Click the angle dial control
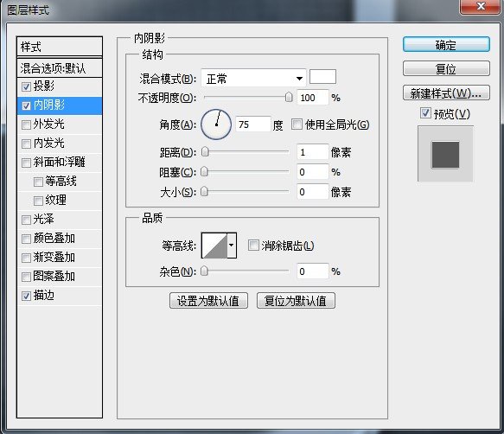The width and height of the screenshot is (504, 434). [x=216, y=124]
